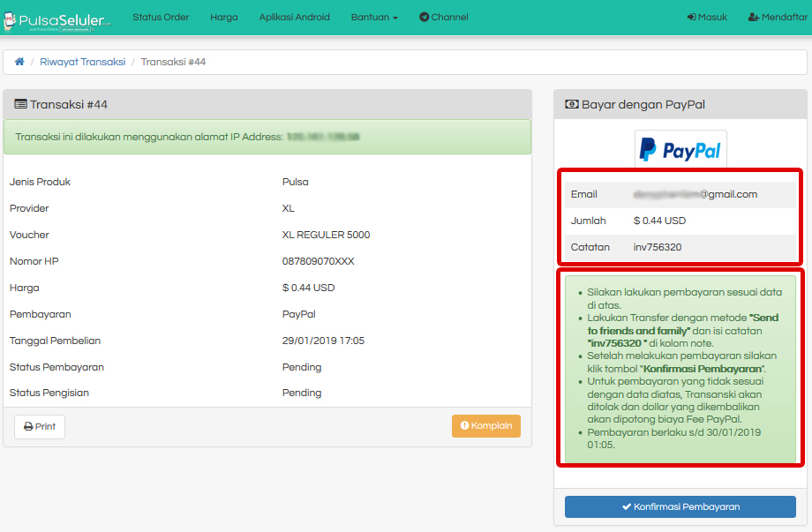
Task: Select the Harga value $ 0.44 USD
Action: 308,288
